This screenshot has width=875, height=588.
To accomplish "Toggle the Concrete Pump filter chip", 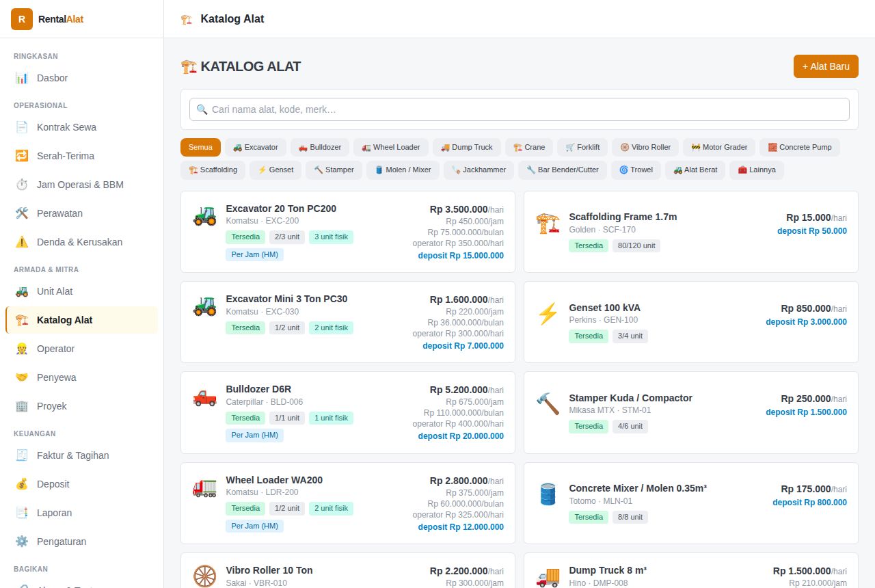I will click(x=799, y=147).
